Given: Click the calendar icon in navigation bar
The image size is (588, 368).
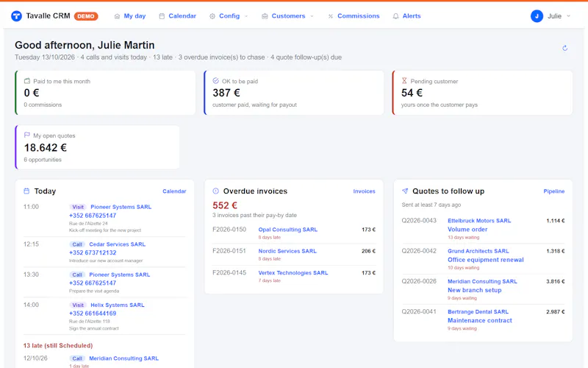Looking at the screenshot, I should pyautogui.click(x=162, y=16).
